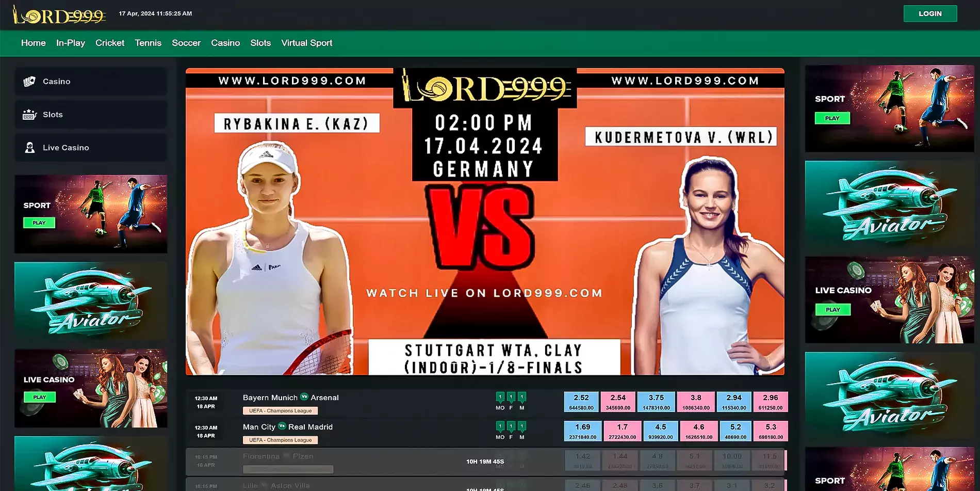Open the top-right Aviator game banner
Image resolution: width=980 pixels, height=491 pixels.
(x=889, y=204)
